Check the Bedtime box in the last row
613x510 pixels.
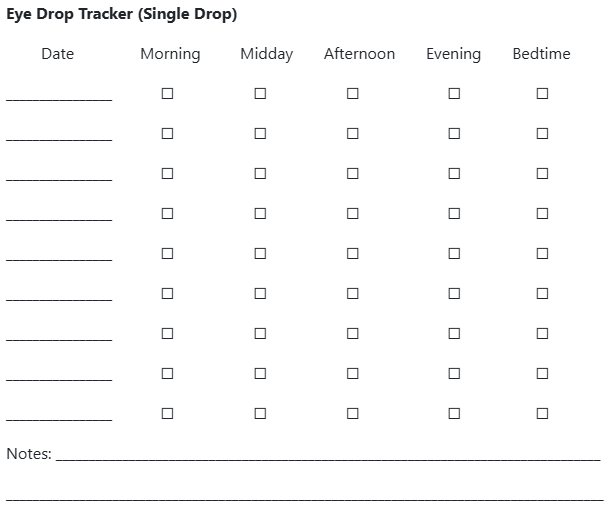coord(542,413)
